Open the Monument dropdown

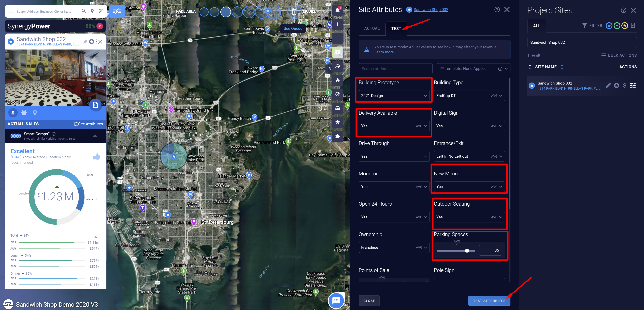pos(394,187)
